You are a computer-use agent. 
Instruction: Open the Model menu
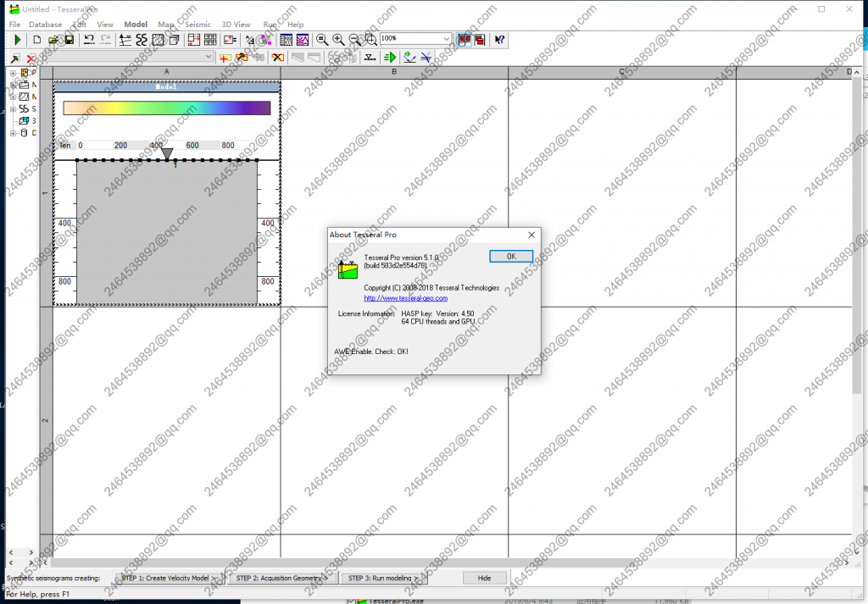(x=136, y=25)
